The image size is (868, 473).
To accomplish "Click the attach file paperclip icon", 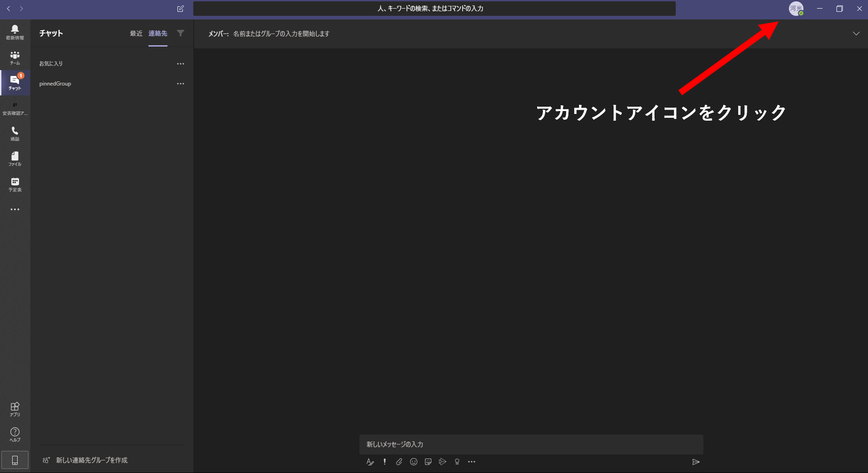I will click(399, 461).
